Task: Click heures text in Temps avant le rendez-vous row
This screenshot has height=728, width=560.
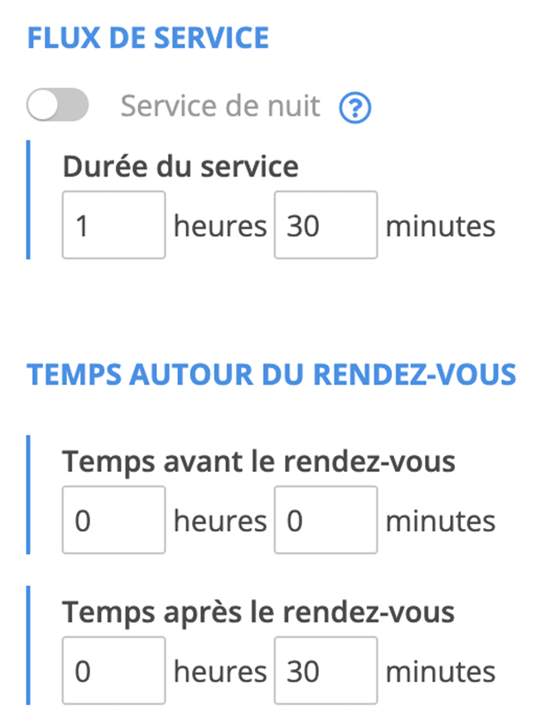Action: click(x=220, y=521)
